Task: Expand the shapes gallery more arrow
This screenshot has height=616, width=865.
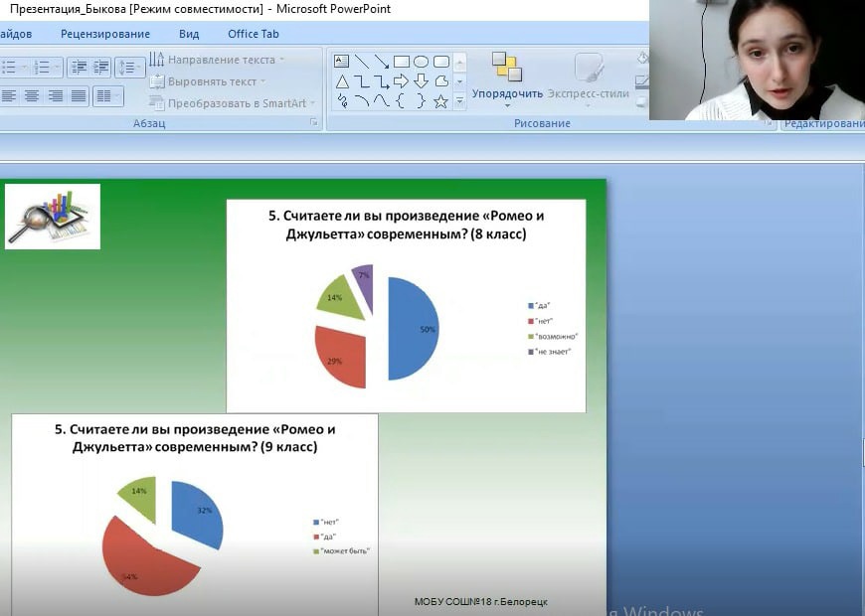Action: click(459, 100)
